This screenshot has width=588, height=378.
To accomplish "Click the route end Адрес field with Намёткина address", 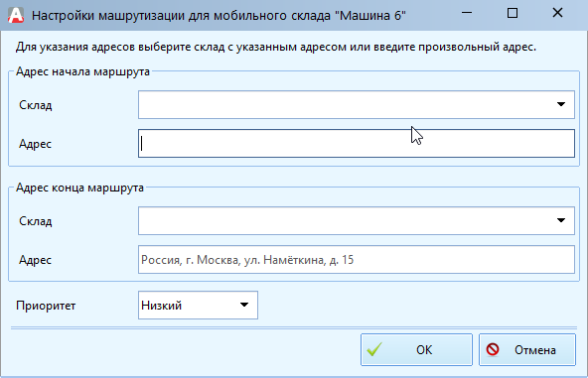I will pyautogui.click(x=357, y=260).
